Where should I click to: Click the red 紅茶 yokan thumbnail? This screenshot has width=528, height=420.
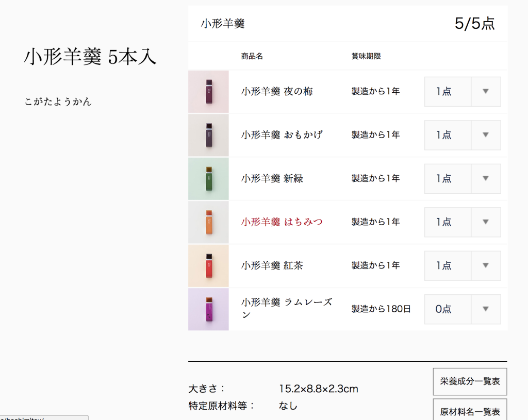click(208, 266)
